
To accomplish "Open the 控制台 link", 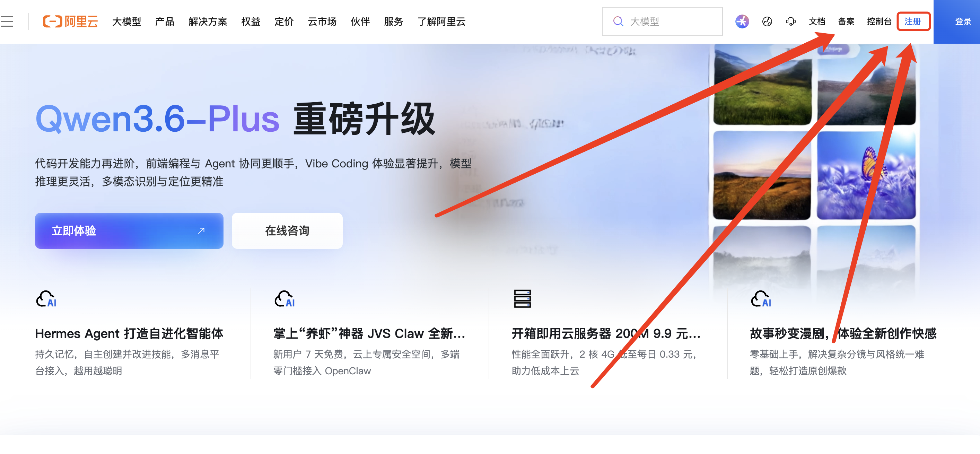I will tap(879, 22).
